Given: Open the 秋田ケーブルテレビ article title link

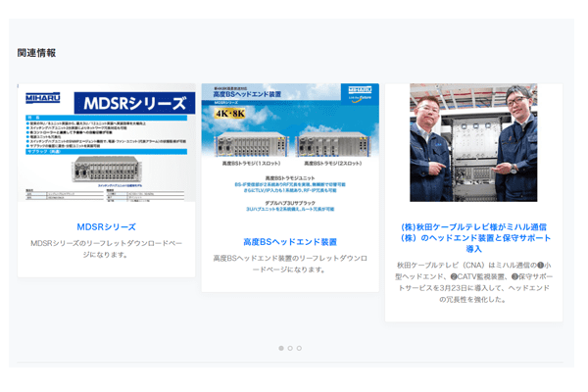Looking at the screenshot, I should point(475,238).
